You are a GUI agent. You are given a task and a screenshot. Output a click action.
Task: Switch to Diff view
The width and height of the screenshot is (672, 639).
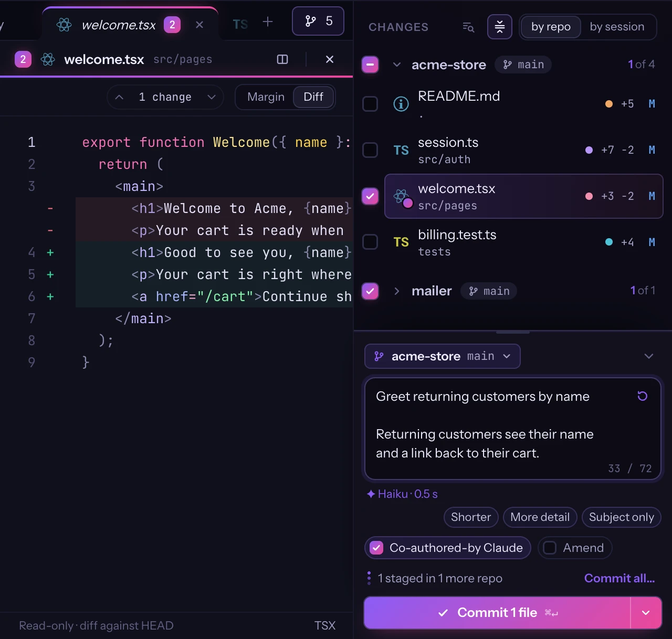(313, 97)
